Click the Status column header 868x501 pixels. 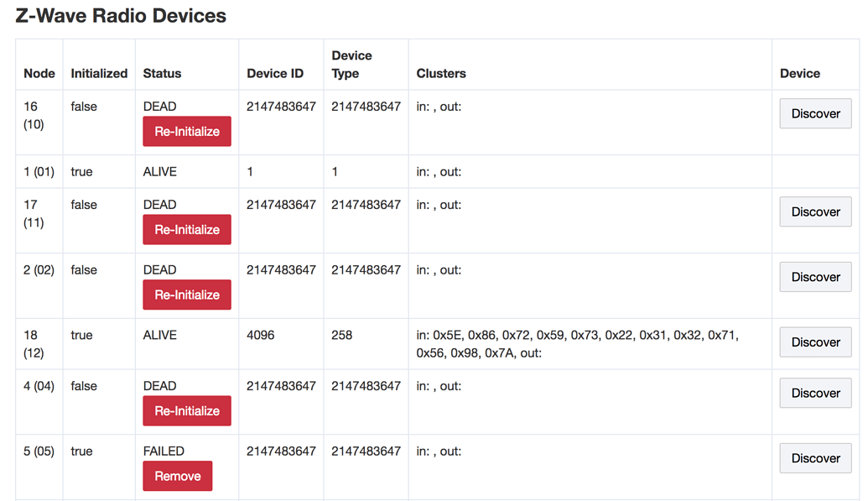point(162,73)
